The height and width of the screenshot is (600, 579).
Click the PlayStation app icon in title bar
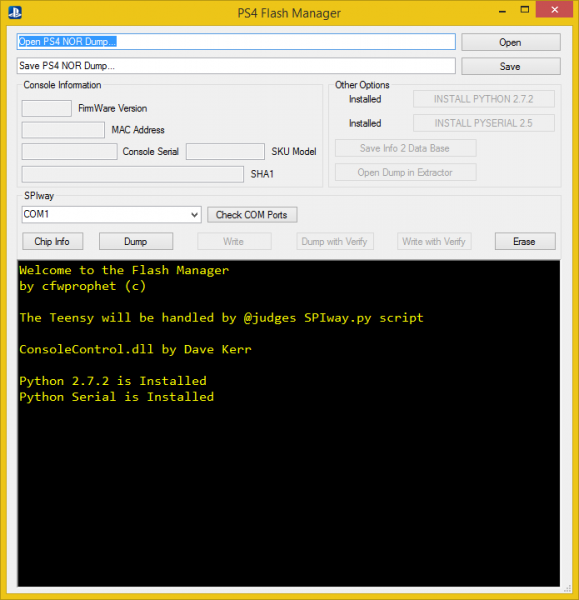click(x=15, y=13)
